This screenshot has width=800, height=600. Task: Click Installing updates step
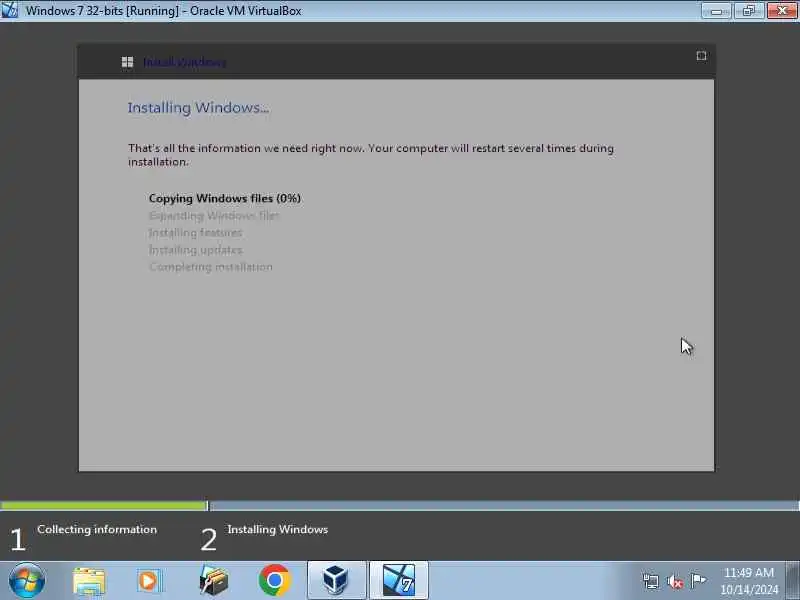pos(195,250)
